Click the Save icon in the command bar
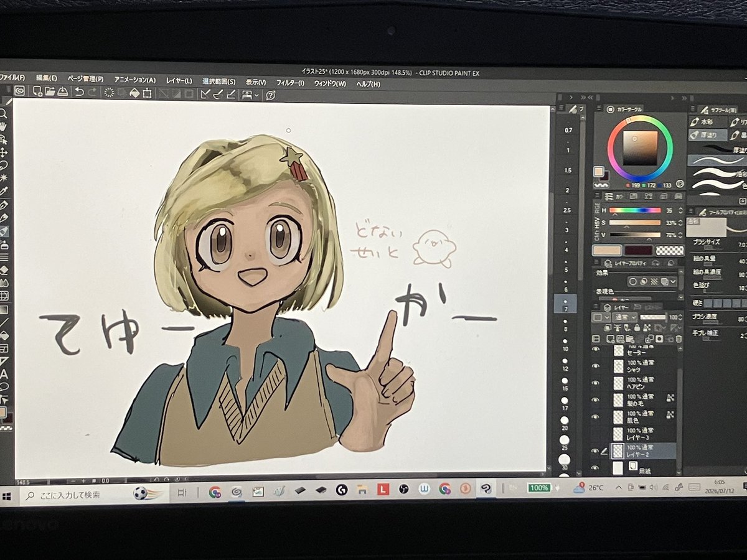 click(x=63, y=91)
